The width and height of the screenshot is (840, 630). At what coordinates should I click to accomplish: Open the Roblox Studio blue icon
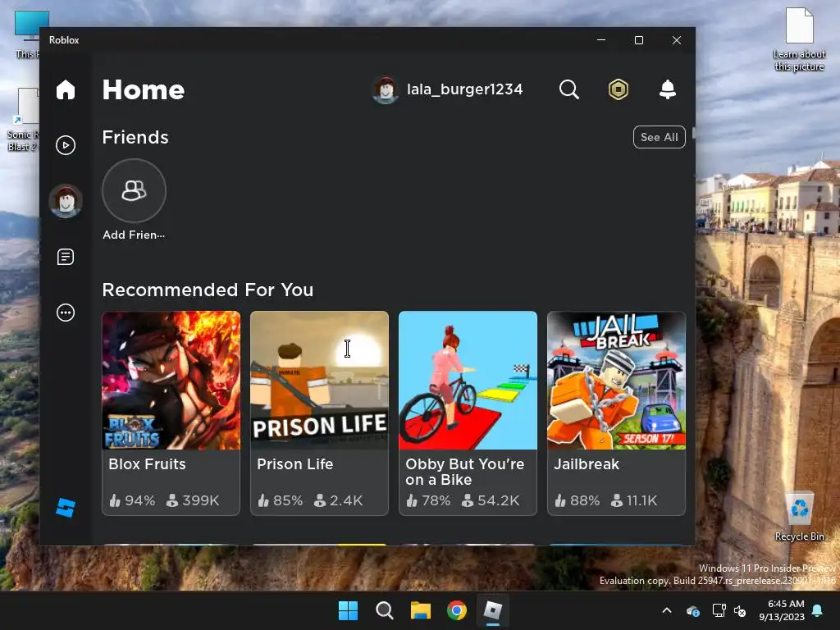coord(66,507)
